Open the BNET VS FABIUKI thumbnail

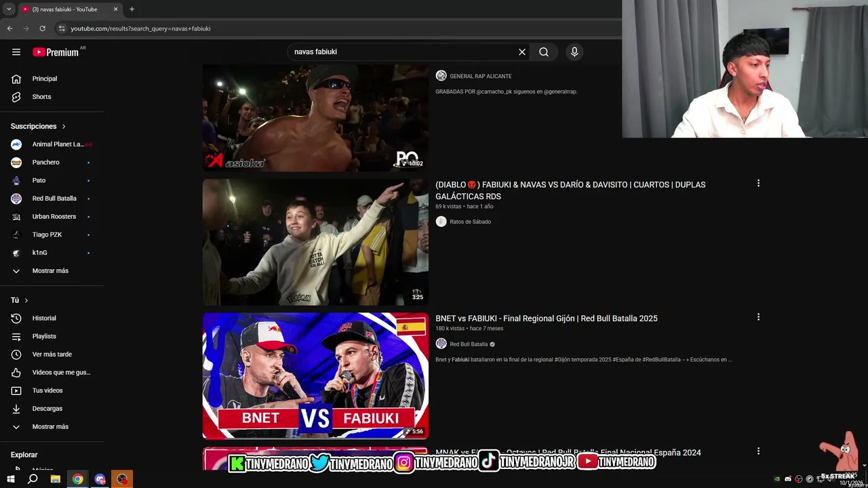[x=315, y=375]
